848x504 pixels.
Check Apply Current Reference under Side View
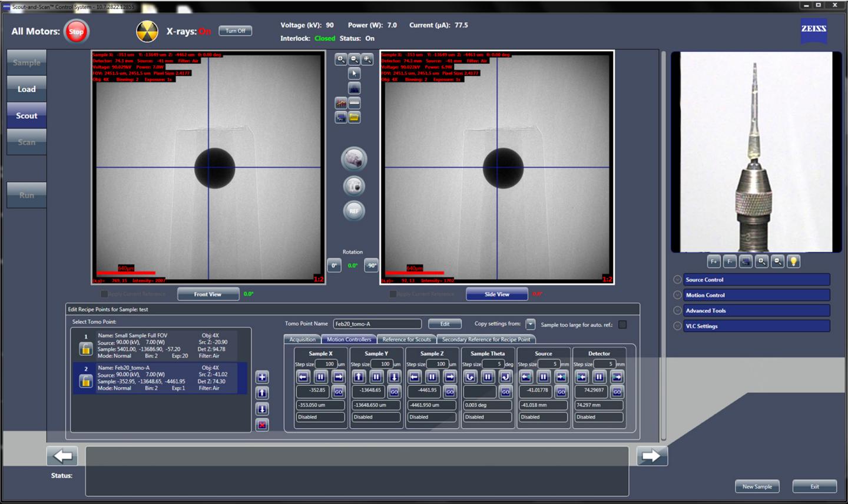[x=393, y=294]
